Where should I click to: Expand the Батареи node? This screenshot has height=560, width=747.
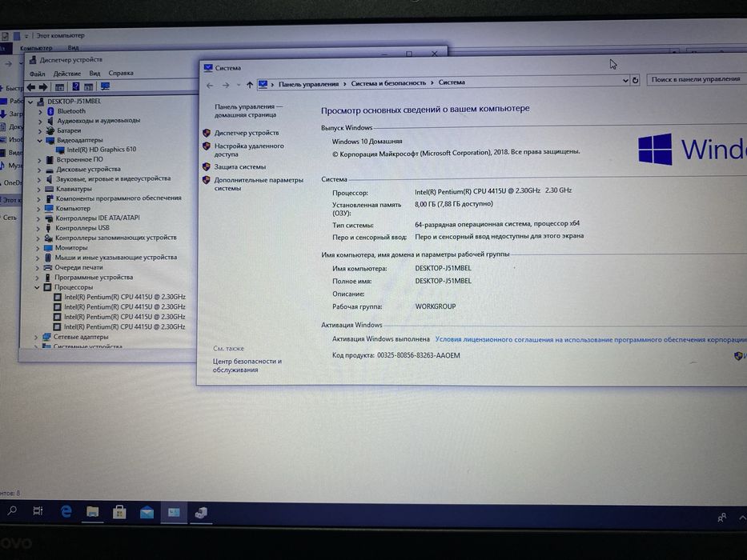[x=41, y=131]
